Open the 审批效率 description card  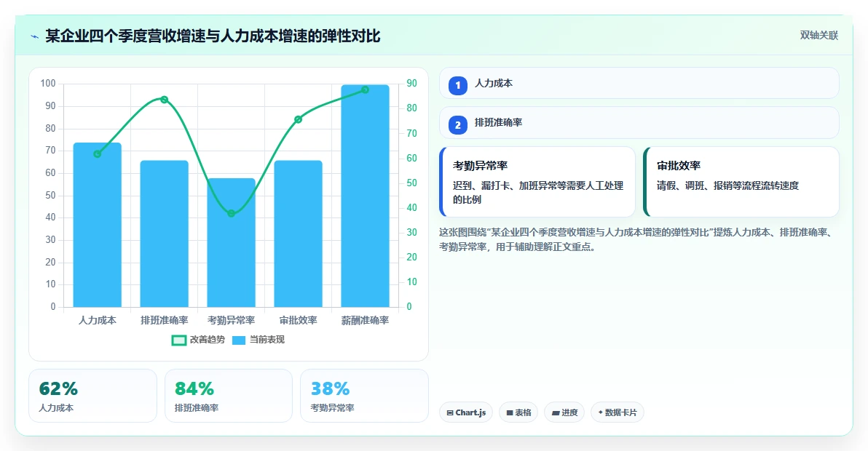click(741, 182)
